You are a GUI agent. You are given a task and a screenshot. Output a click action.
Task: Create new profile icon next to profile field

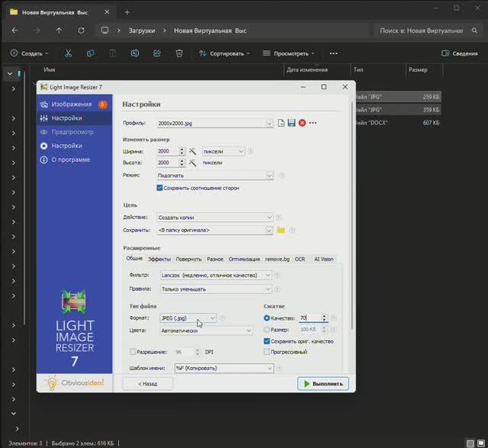(x=281, y=123)
